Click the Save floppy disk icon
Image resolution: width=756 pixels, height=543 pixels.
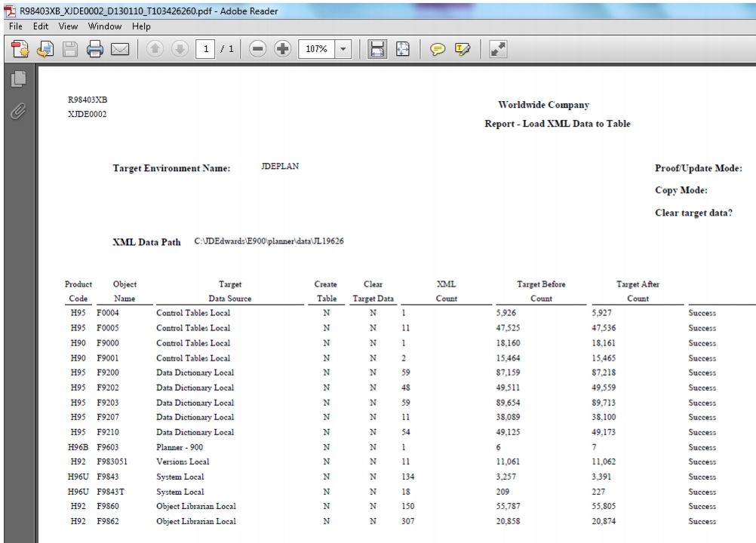[x=70, y=49]
